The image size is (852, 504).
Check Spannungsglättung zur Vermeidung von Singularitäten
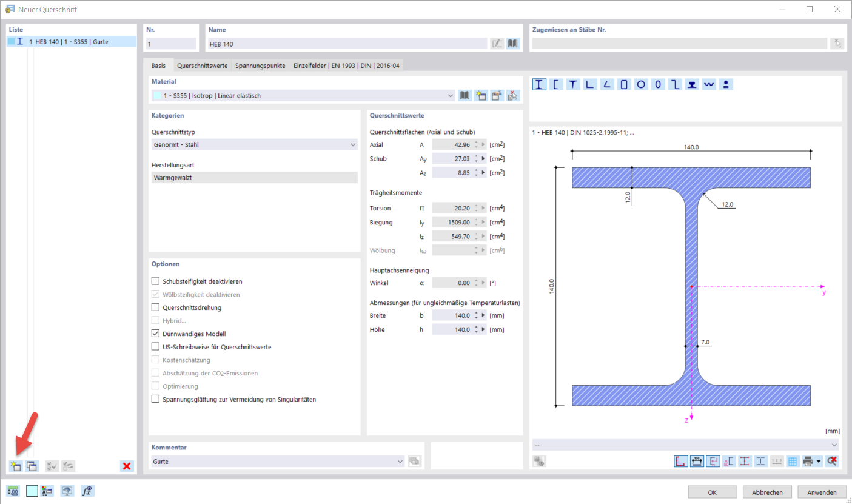tap(156, 399)
